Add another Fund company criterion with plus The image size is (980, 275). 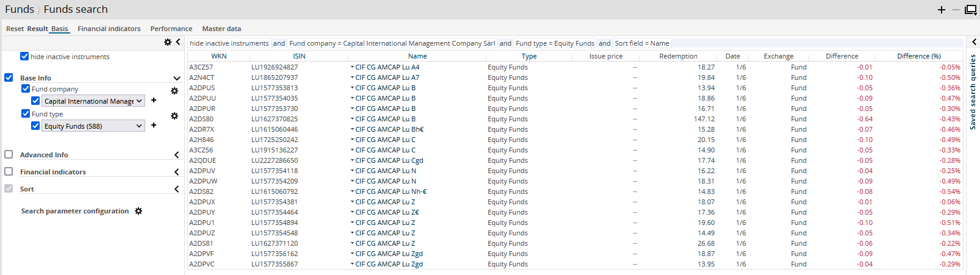pos(154,101)
